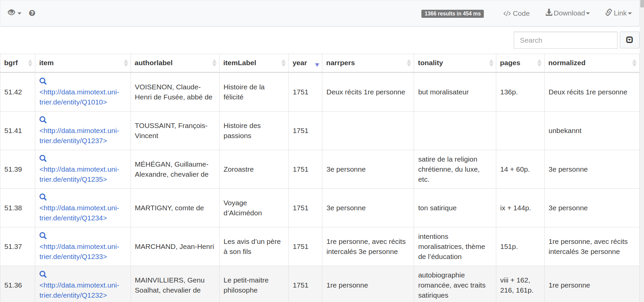Expand the Download dropdown menu
The height and width of the screenshot is (302, 644).
567,13
